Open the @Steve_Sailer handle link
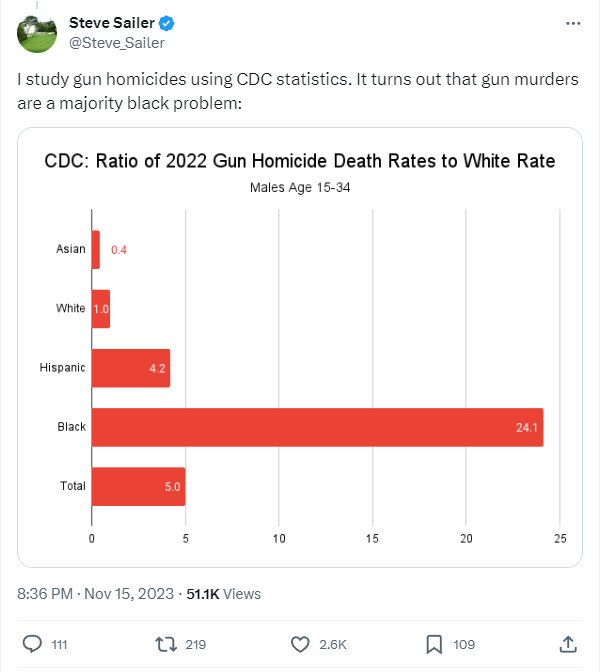612x672 pixels. [117, 43]
